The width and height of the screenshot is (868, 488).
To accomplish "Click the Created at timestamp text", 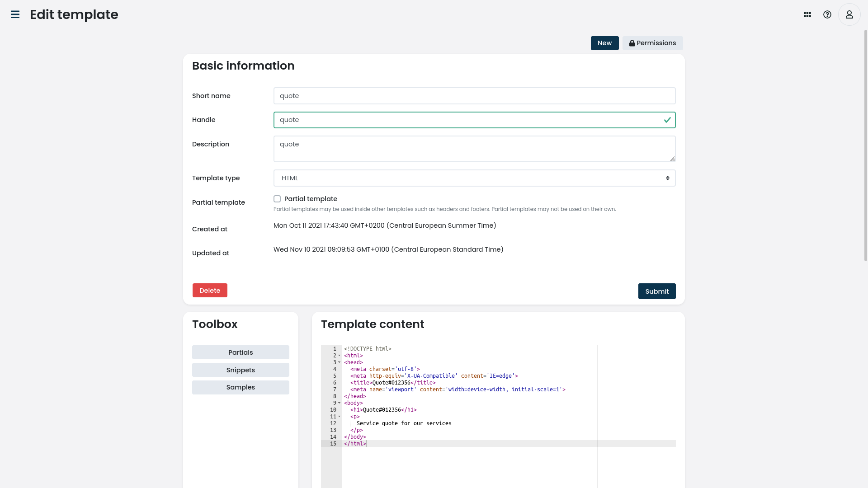I will tap(385, 225).
